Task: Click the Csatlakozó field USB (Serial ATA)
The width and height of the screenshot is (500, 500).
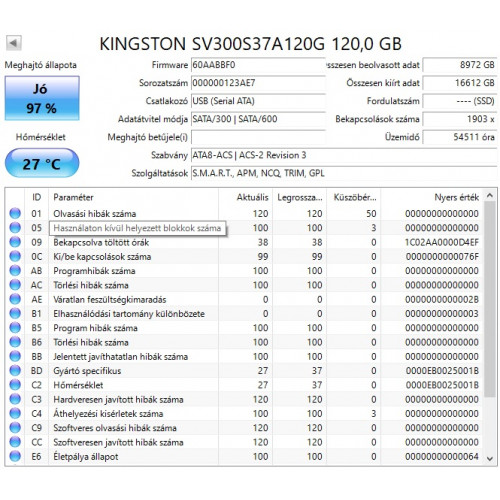Action: coord(258,101)
